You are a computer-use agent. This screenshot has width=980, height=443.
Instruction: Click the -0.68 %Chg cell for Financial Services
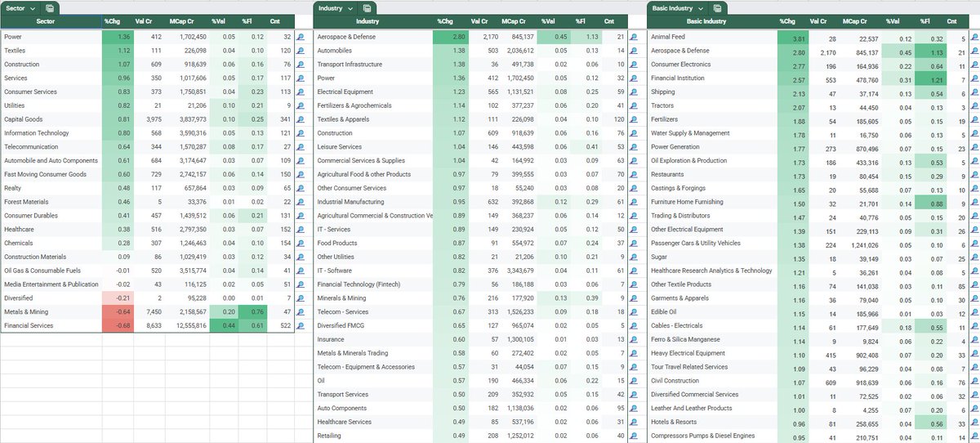[118, 326]
